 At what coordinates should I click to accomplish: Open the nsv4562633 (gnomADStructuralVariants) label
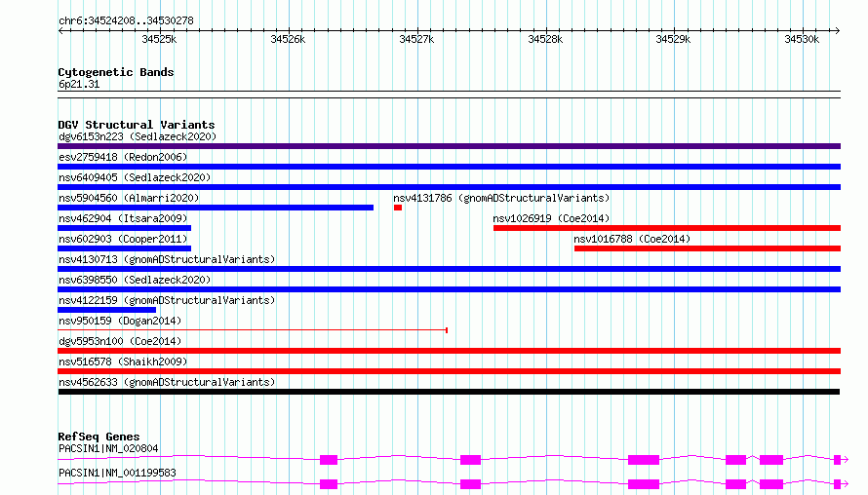point(167,382)
